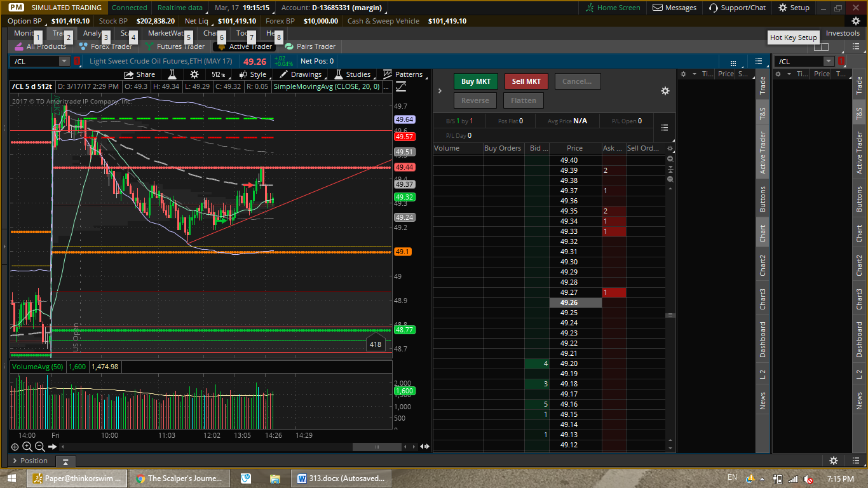Switch to the Pairs Trader sub-tab
Viewport: 868px width, 488px height.
point(310,46)
